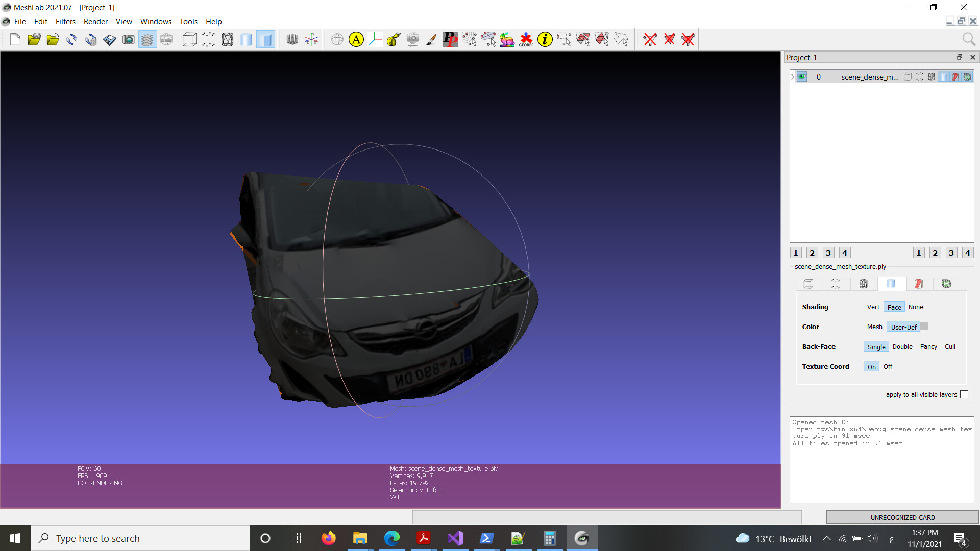The width and height of the screenshot is (980, 551).
Task: Enable the Wireframe render mode icon
Action: coord(228,39)
